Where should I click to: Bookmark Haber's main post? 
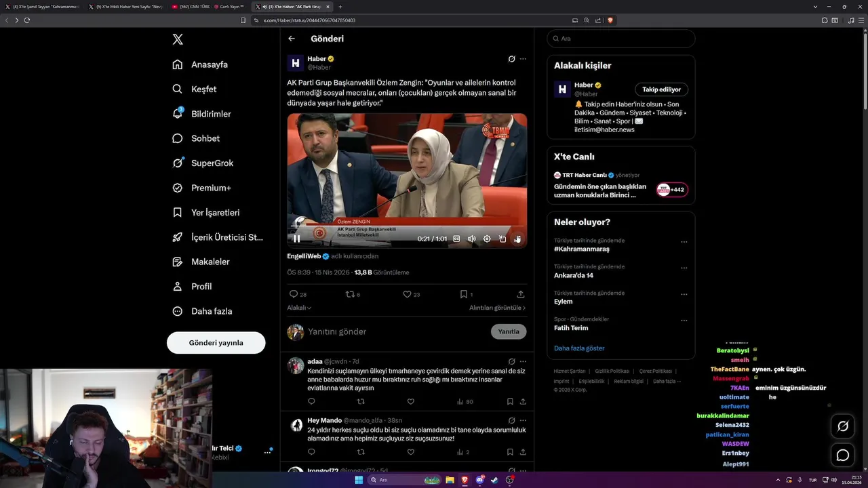466,294
